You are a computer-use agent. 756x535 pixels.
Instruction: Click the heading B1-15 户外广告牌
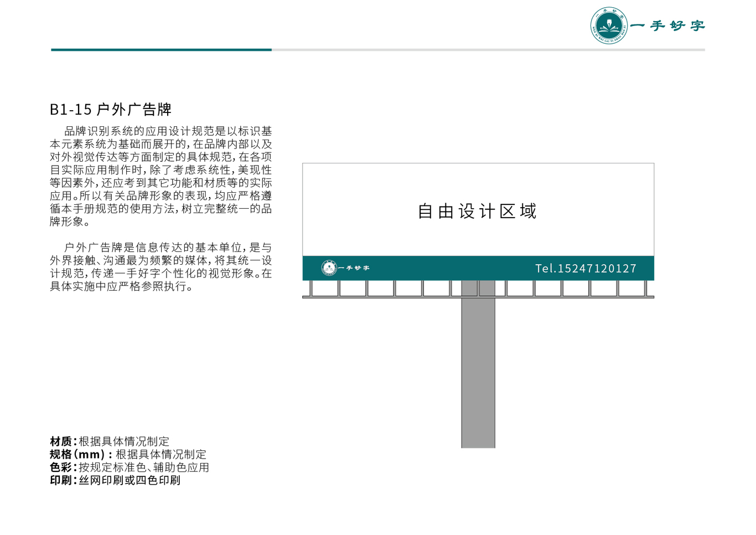(111, 109)
